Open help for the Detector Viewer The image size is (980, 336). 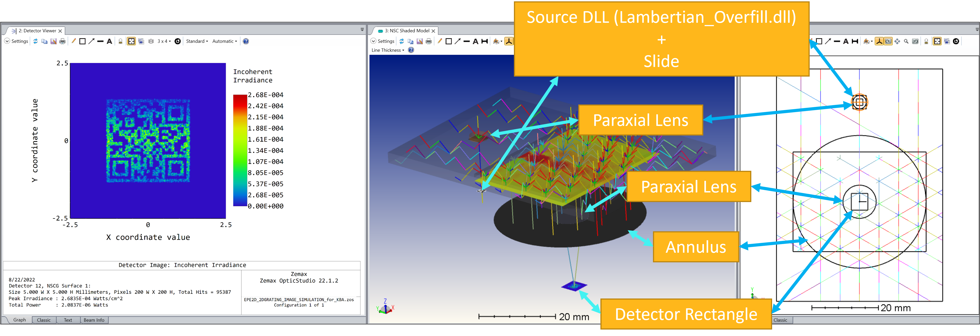(246, 41)
